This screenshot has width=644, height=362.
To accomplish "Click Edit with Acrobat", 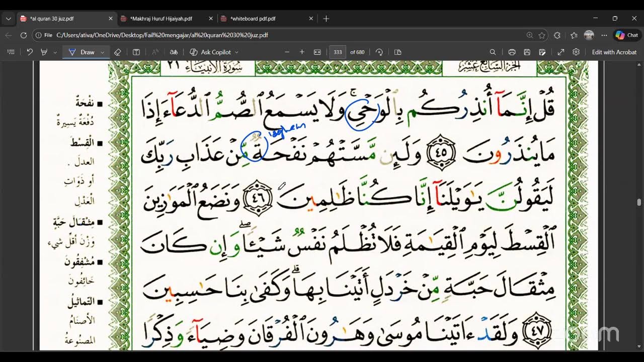I will coord(614,52).
